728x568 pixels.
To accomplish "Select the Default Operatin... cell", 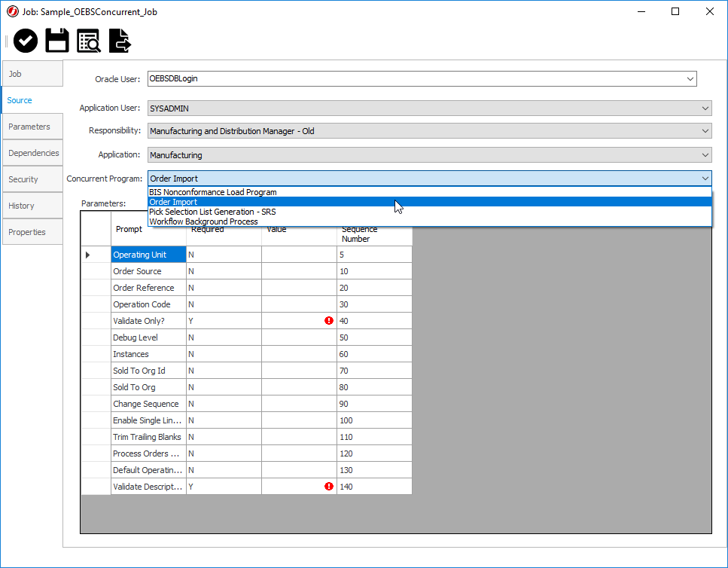I will (148, 470).
